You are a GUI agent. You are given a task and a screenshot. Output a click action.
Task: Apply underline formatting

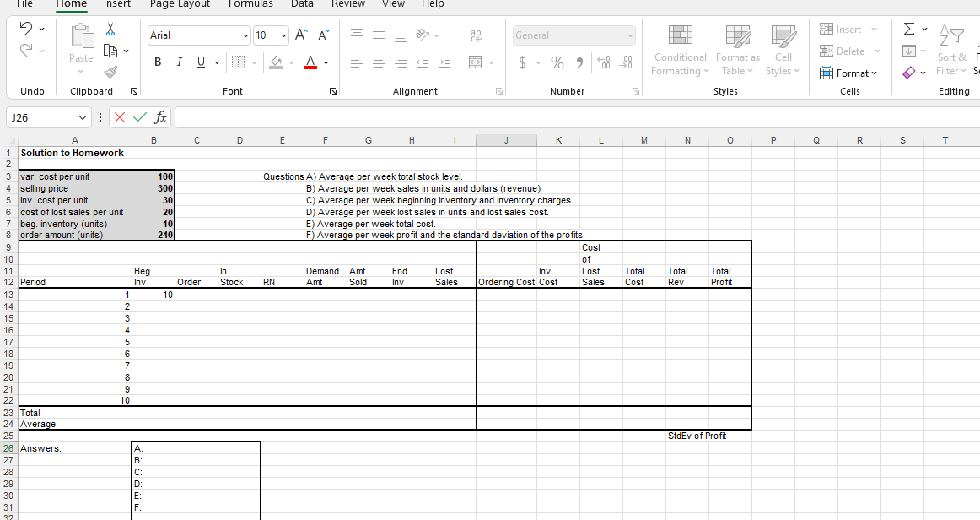pos(201,62)
